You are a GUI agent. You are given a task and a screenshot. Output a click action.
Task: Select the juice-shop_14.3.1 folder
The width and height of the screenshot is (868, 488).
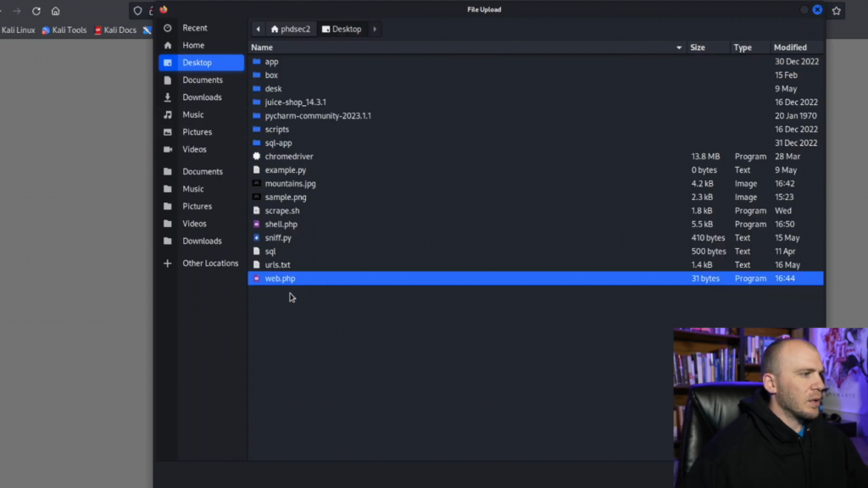tap(536, 103)
